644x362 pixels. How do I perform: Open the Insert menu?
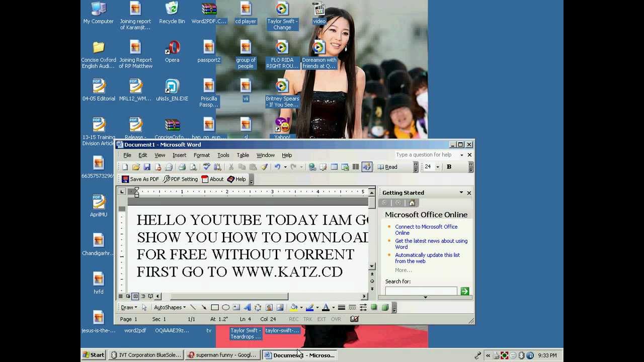pos(179,155)
